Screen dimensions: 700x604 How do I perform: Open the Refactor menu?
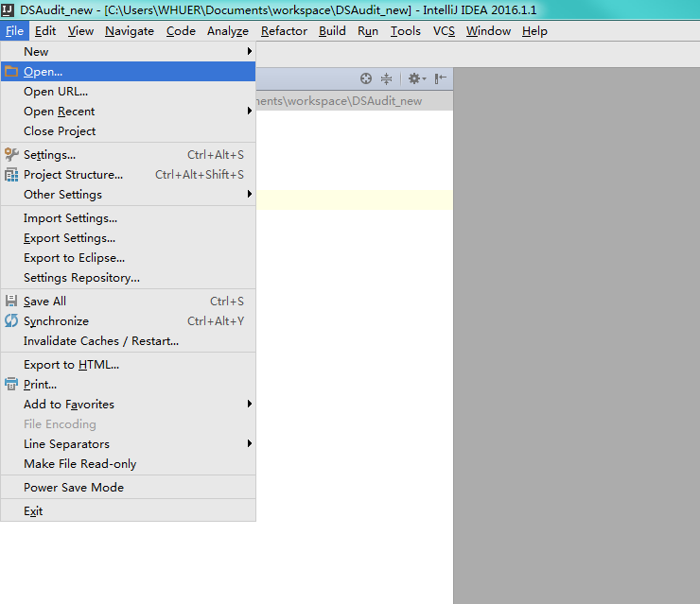point(284,31)
